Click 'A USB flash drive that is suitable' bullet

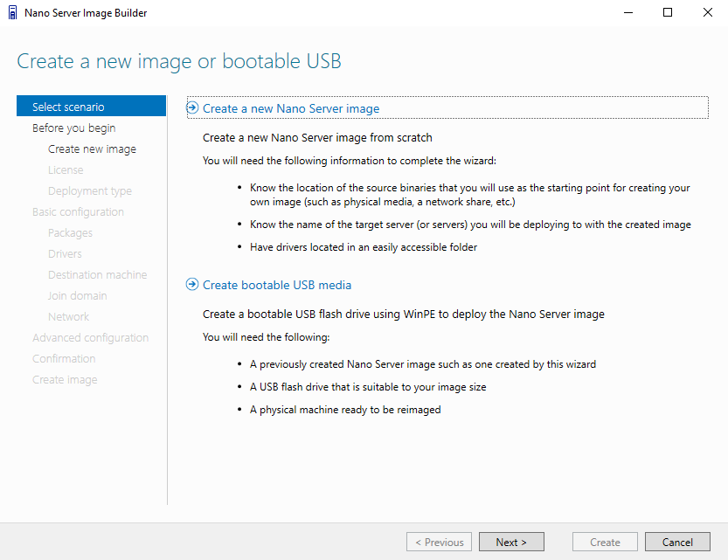coord(368,387)
